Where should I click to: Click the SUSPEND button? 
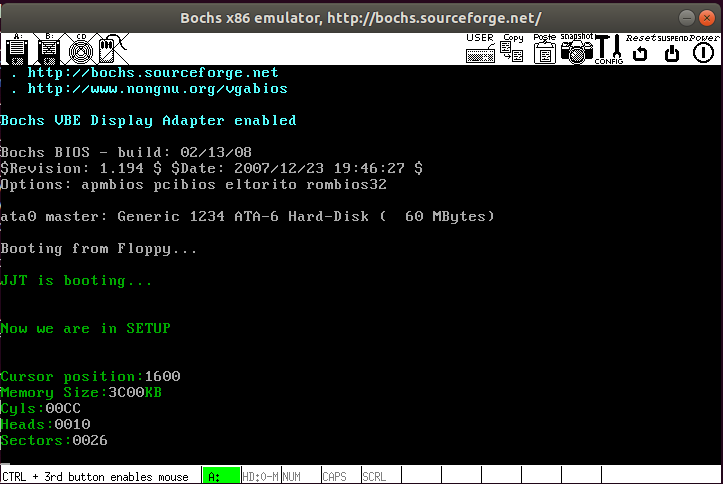(672, 49)
